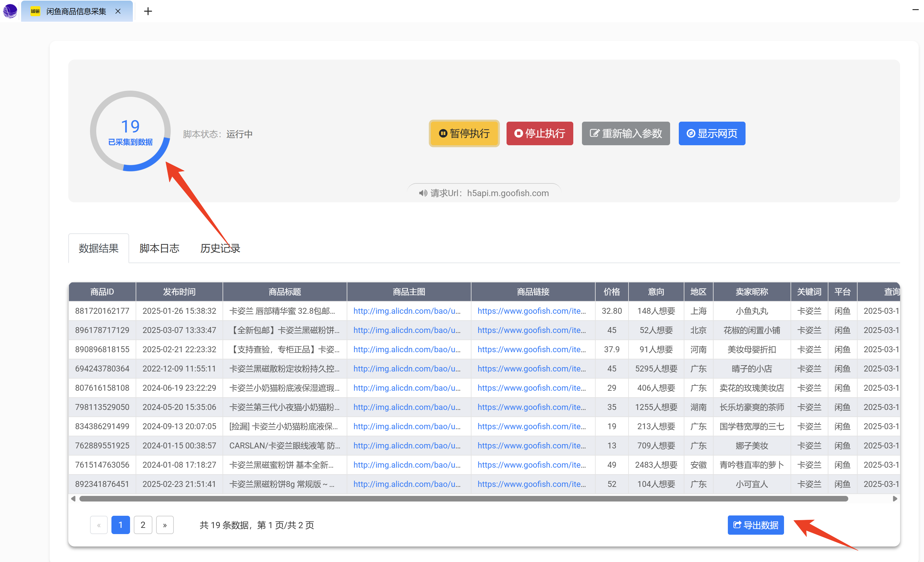The height and width of the screenshot is (562, 924).
Task: Click the seller name 青吟巷直率的萝卜
Action: [751, 465]
